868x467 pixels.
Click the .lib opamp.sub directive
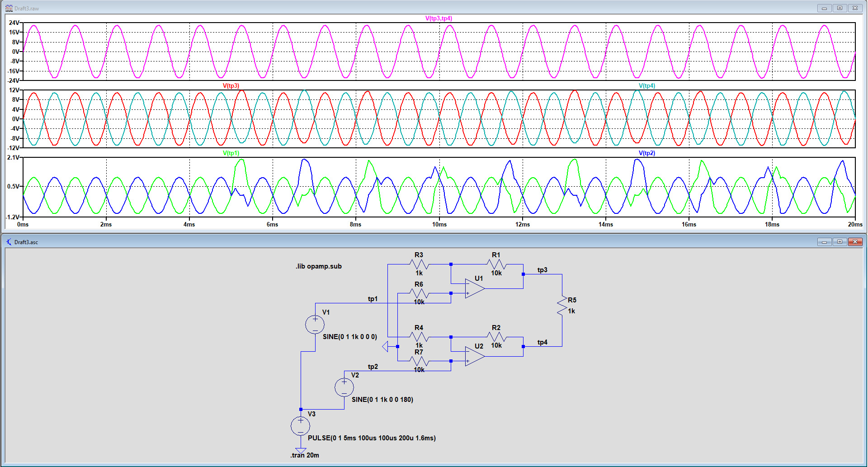319,266
